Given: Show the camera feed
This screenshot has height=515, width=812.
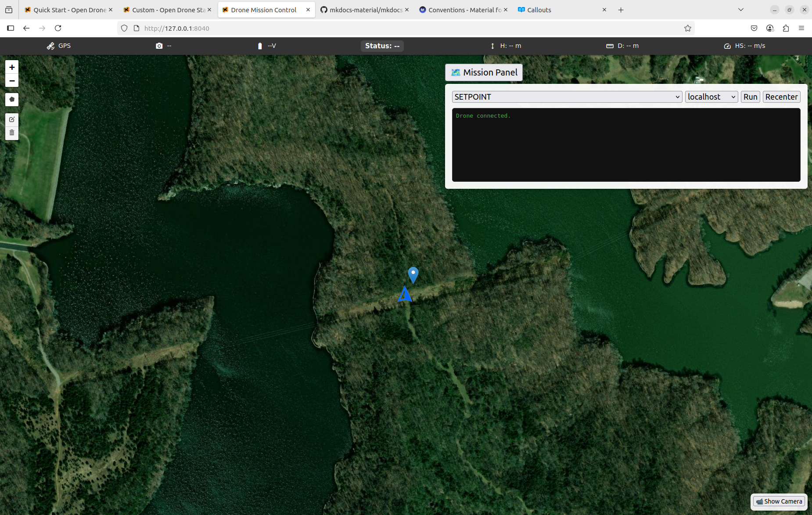Looking at the screenshot, I should [x=779, y=501].
